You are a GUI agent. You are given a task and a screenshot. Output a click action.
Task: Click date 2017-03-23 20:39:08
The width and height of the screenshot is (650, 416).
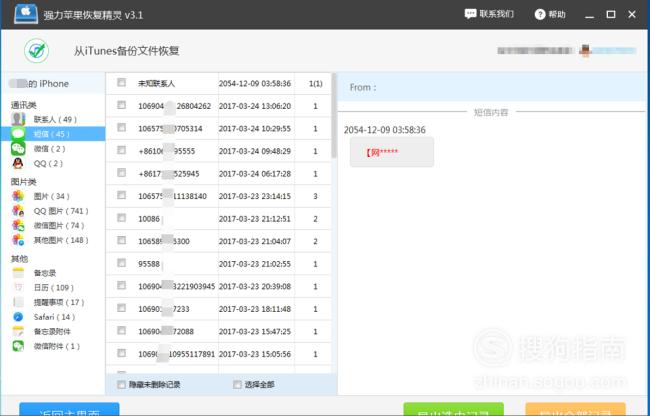(255, 286)
